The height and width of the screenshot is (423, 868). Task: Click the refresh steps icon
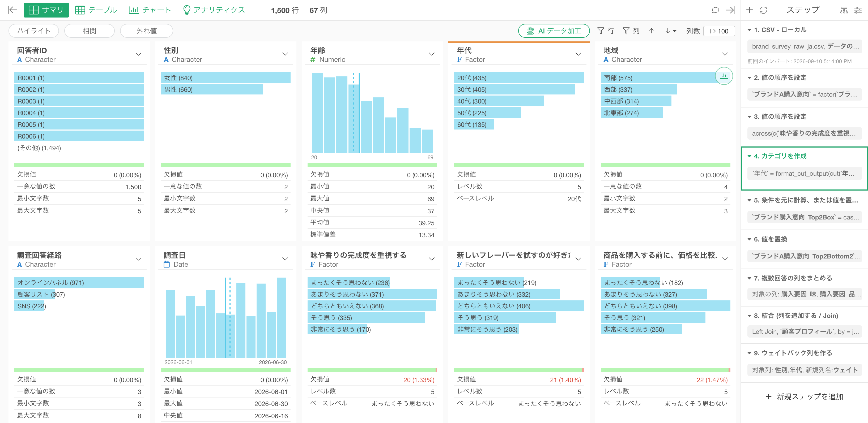coord(764,10)
